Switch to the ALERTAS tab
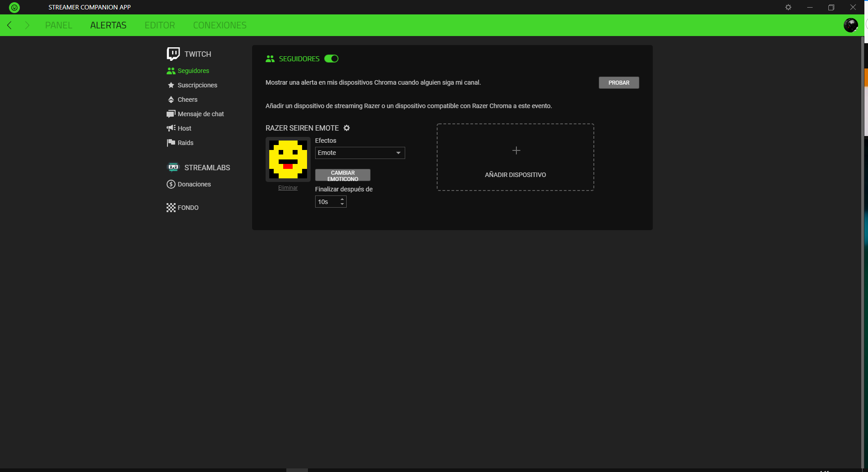This screenshot has height=472, width=868. point(108,25)
